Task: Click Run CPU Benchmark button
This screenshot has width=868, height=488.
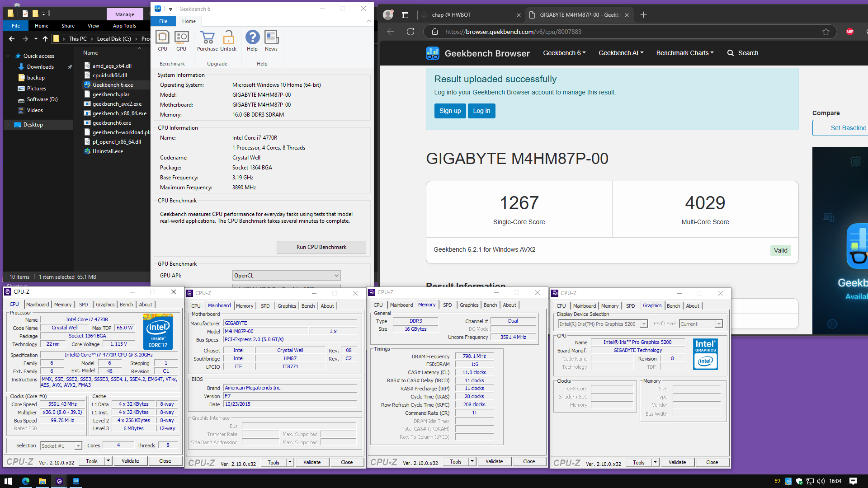Action: 321,247
